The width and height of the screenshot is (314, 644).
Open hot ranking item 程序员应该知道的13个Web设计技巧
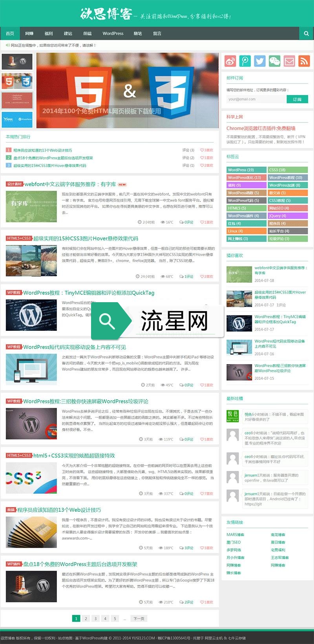tap(42, 150)
